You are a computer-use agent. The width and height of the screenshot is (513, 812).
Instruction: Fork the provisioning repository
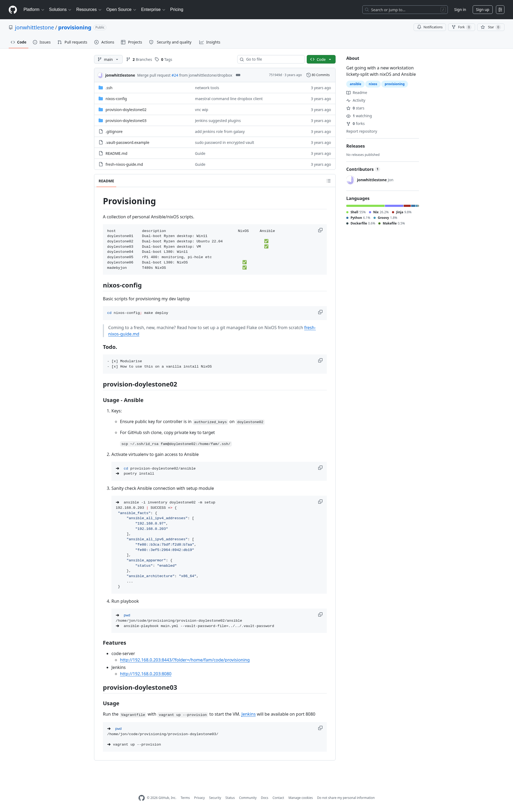pyautogui.click(x=461, y=27)
